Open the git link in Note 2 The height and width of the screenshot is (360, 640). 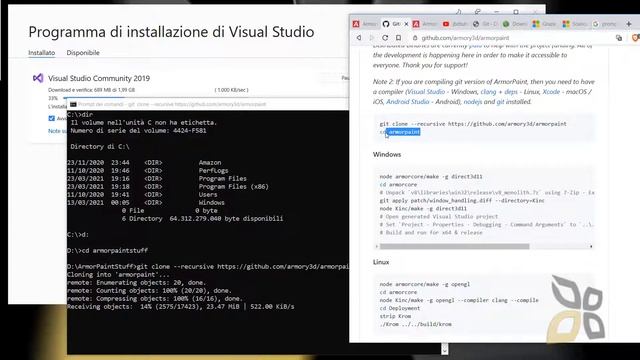tap(500, 102)
